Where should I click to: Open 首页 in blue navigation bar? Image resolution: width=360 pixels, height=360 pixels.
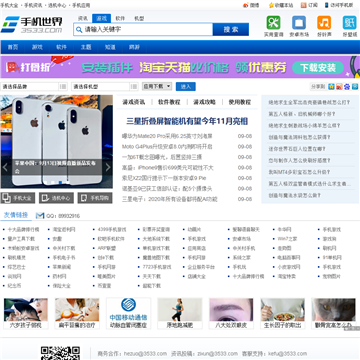coord(13,47)
